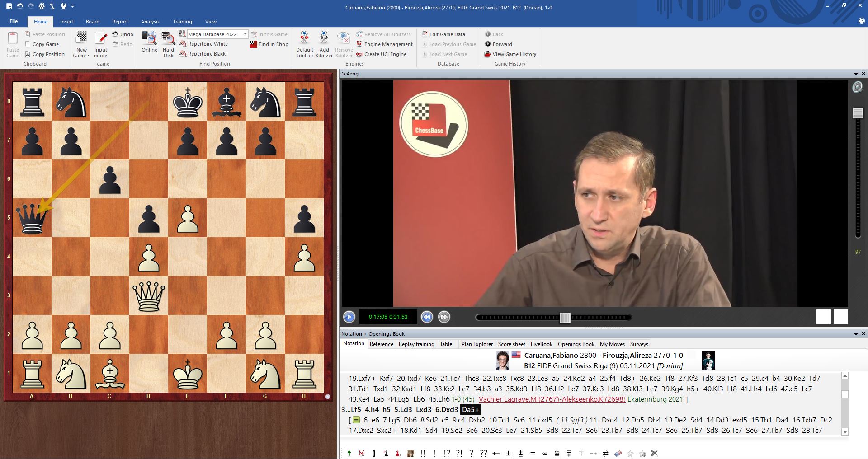Screen dimensions: 868x459
Task: Click Undo in the game group
Action: pos(123,34)
